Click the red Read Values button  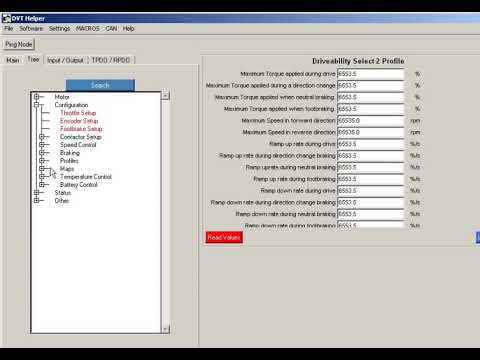(x=224, y=237)
